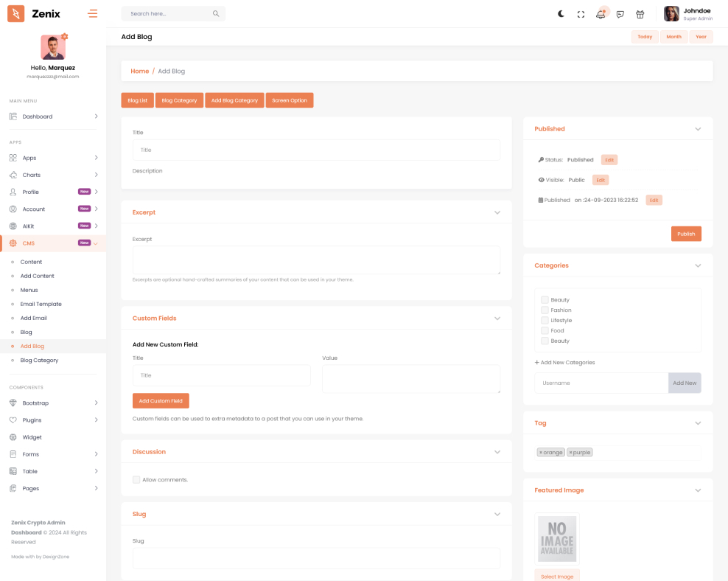The image size is (728, 581).
Task: Collapse sidebar with hamburger icon
Action: click(92, 13)
